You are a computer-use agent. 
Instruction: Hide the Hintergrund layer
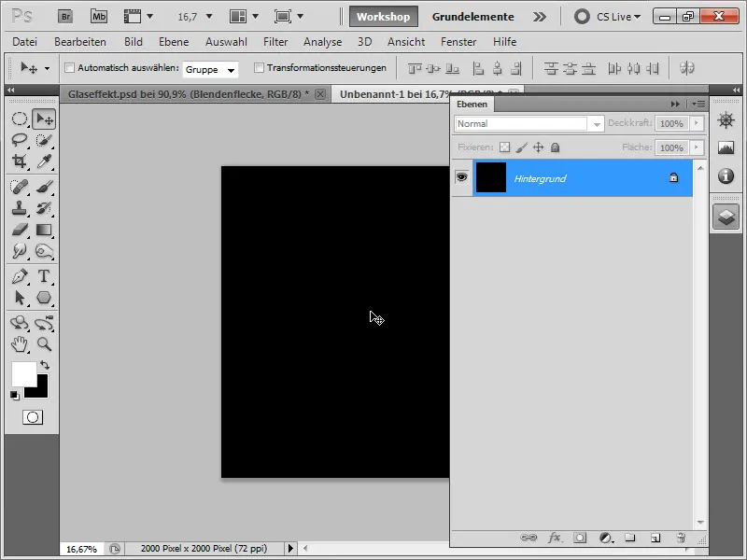click(x=460, y=177)
